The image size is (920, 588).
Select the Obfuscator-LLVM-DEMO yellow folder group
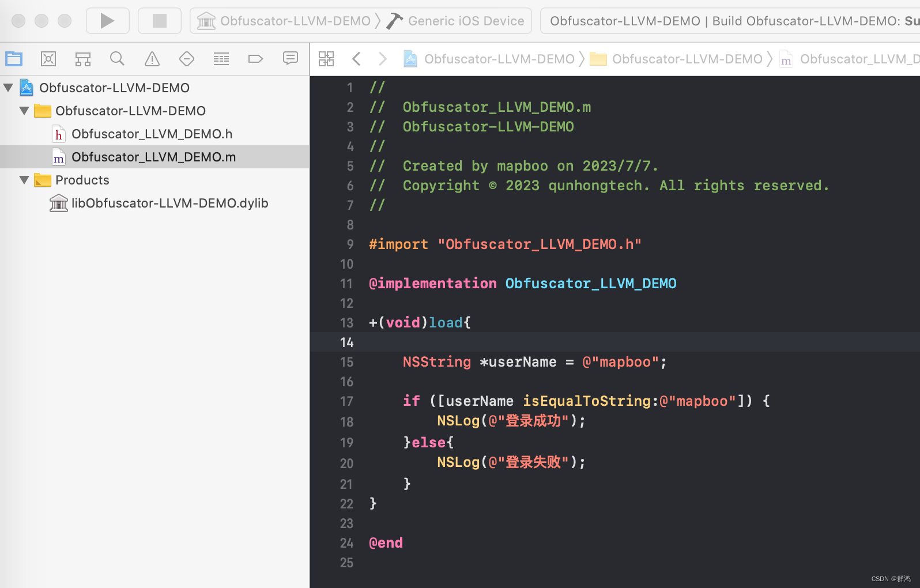131,111
